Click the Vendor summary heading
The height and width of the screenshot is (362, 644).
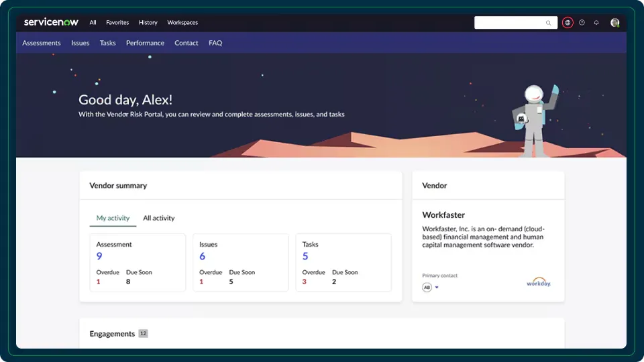point(118,186)
